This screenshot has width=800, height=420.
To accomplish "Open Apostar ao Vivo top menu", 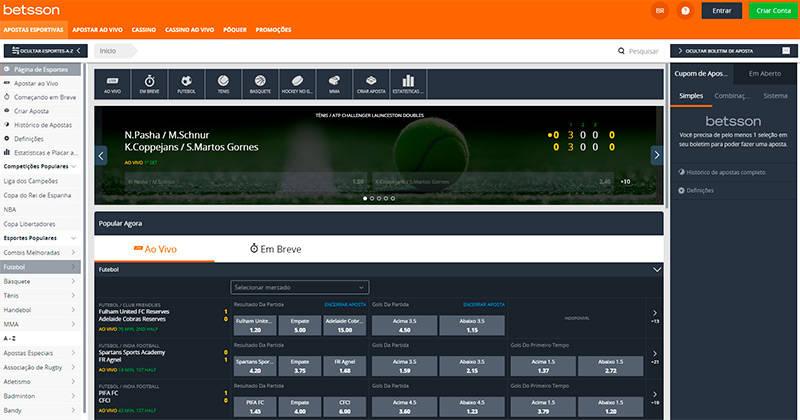I will [x=97, y=30].
